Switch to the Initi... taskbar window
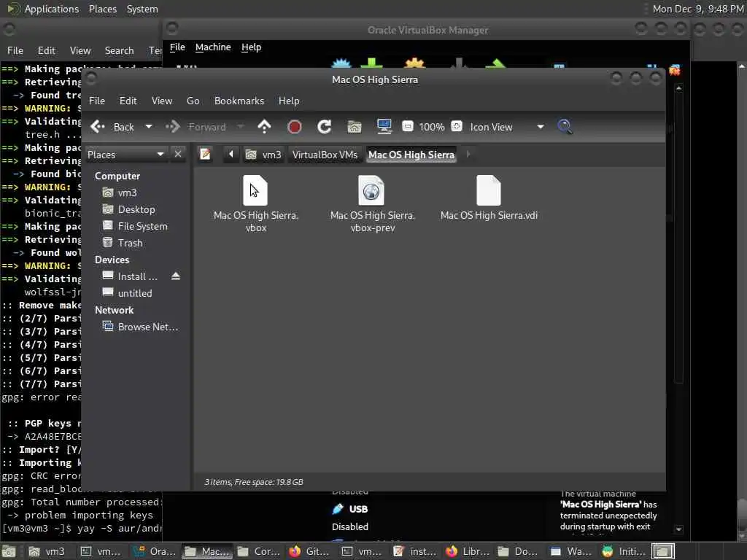The width and height of the screenshot is (747, 560). [624, 551]
